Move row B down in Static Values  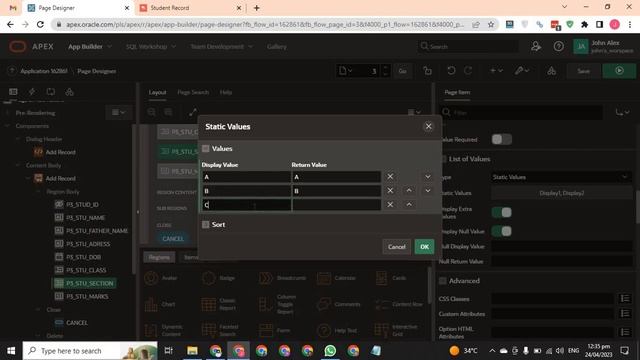coord(427,191)
